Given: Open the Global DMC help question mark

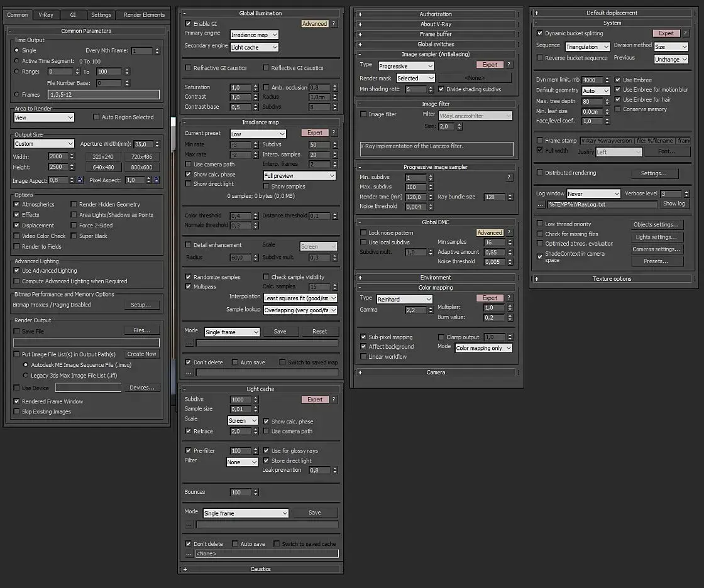Looking at the screenshot, I should [x=509, y=232].
